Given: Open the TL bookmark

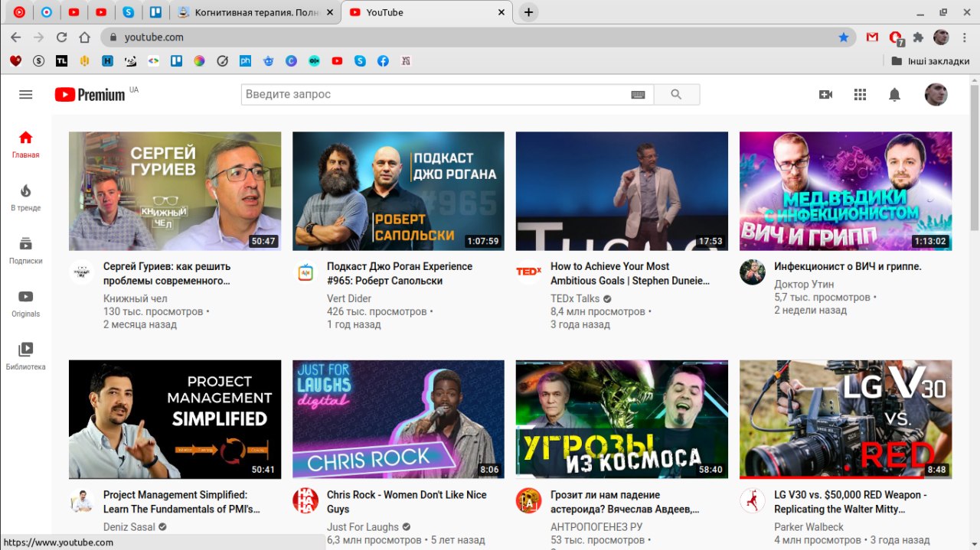Looking at the screenshot, I should (x=61, y=60).
